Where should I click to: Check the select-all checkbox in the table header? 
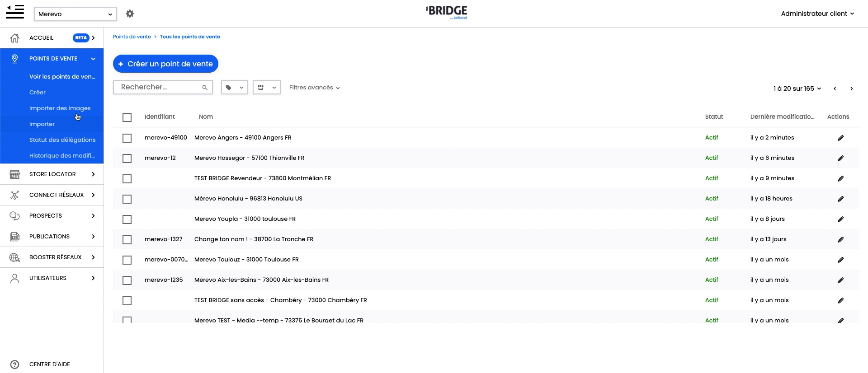pyautogui.click(x=127, y=117)
